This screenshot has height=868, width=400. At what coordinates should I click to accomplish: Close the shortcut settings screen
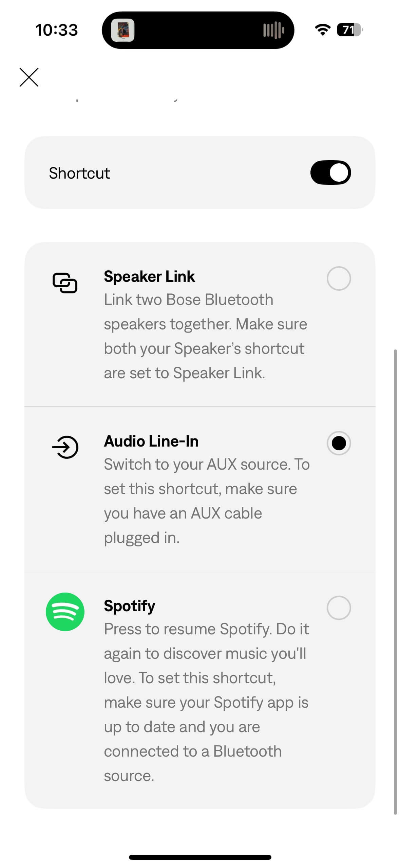point(29,77)
